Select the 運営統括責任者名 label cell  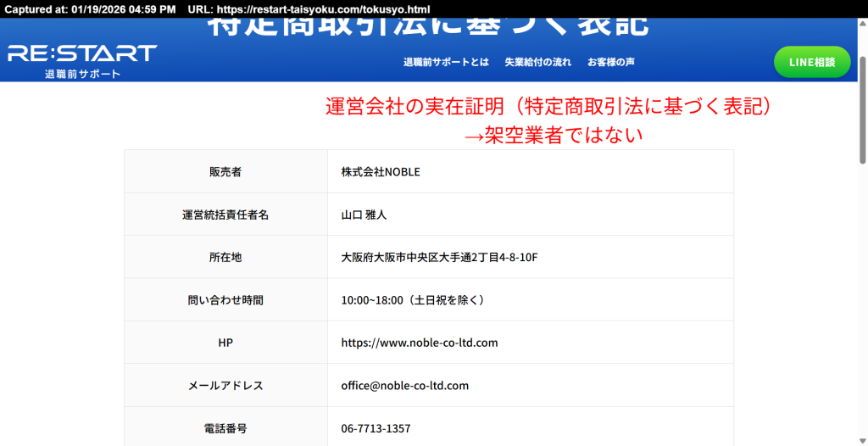click(x=225, y=215)
